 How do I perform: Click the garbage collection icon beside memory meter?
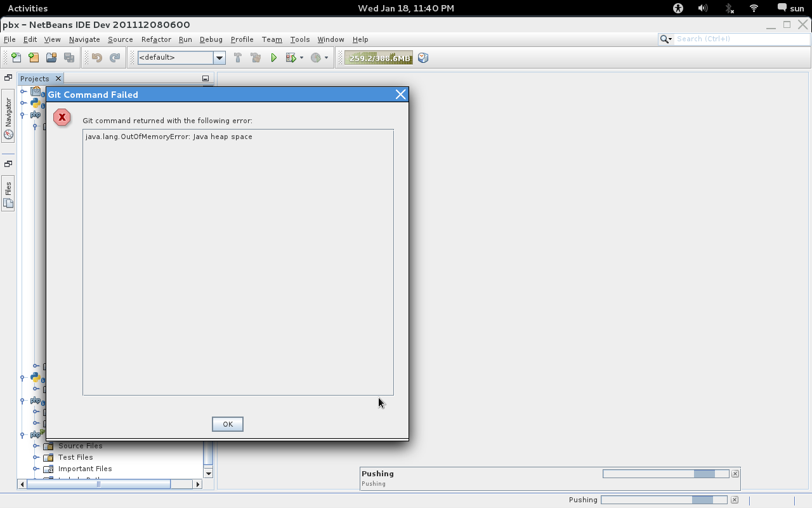tap(423, 58)
